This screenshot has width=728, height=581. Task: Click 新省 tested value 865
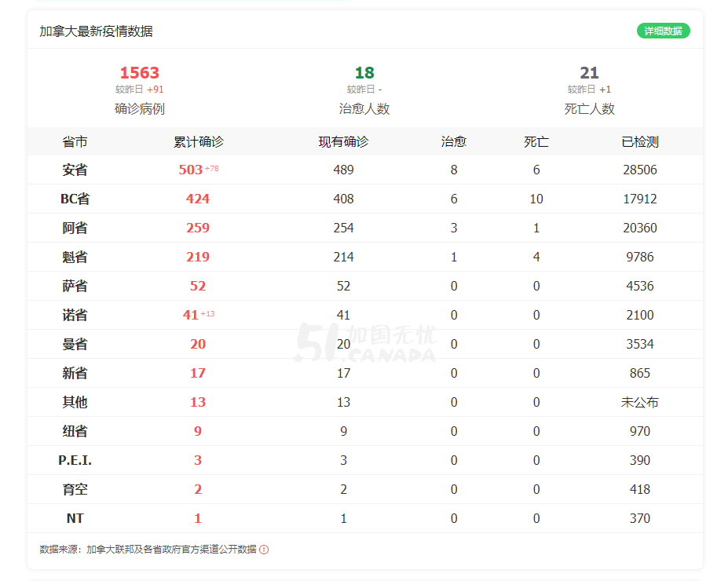640,373
